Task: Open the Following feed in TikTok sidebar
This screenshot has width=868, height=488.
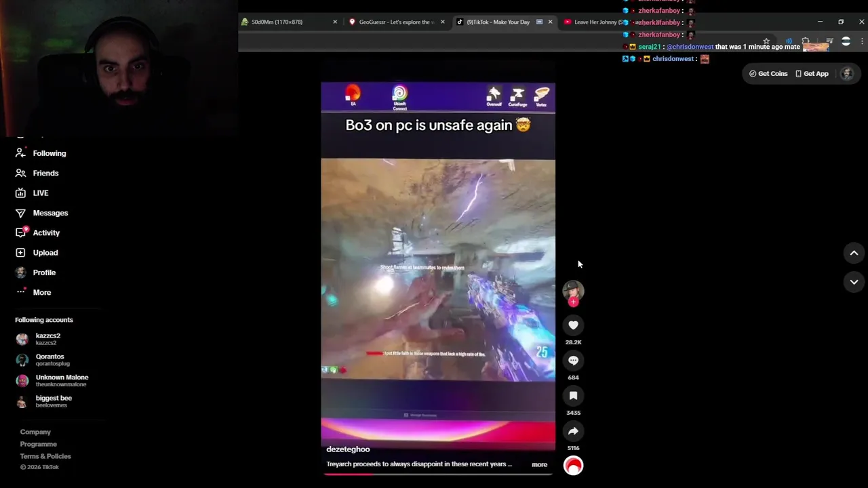Action: [x=41, y=153]
